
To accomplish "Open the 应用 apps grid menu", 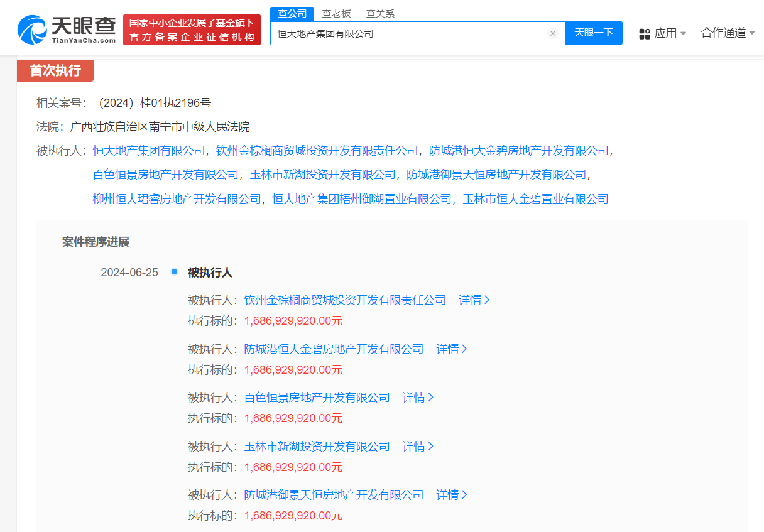I will click(x=662, y=33).
